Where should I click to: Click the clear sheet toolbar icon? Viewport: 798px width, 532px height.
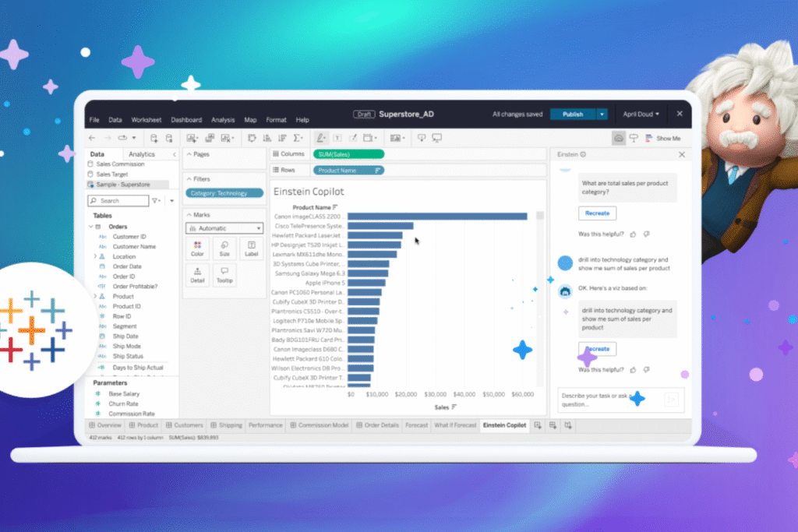[x=225, y=138]
